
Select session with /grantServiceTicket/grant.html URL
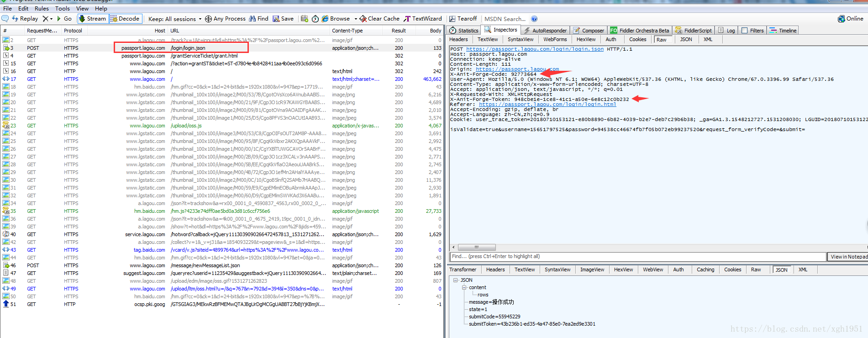point(222,56)
